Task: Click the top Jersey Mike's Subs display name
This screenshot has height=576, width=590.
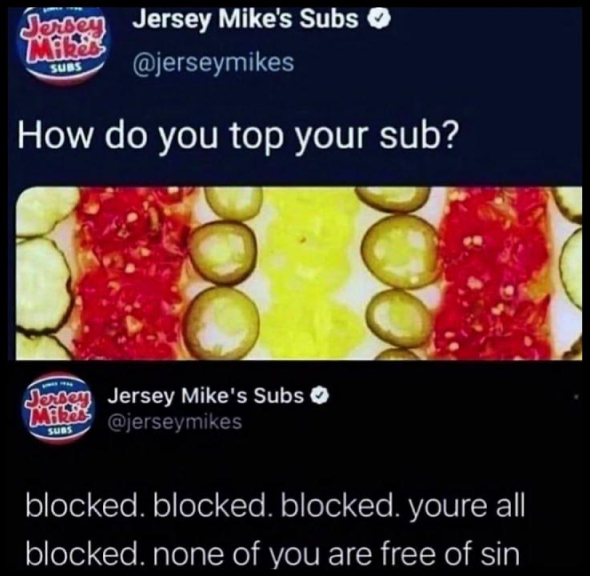Action: [x=246, y=21]
